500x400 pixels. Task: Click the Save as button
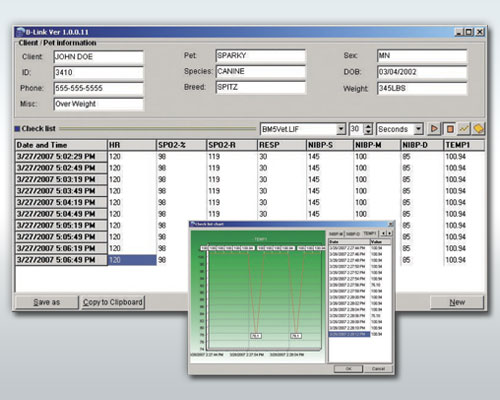pyautogui.click(x=47, y=302)
